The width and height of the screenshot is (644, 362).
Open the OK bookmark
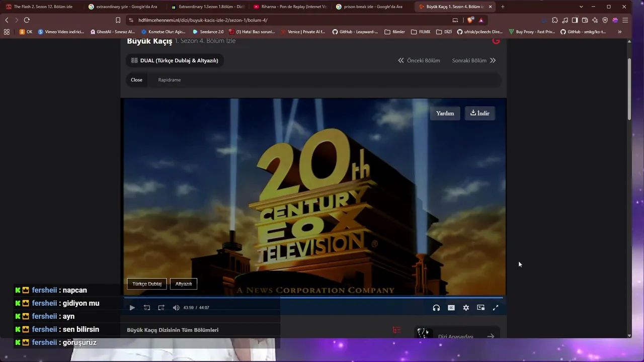[x=26, y=32]
